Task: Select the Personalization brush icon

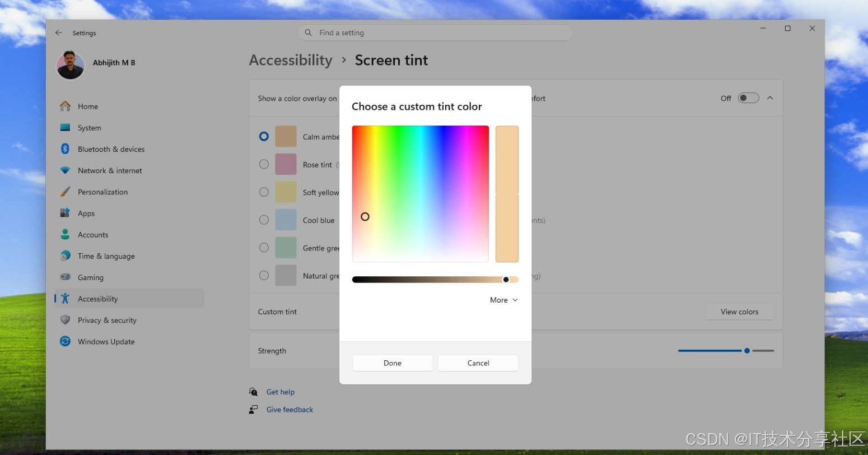Action: point(66,192)
